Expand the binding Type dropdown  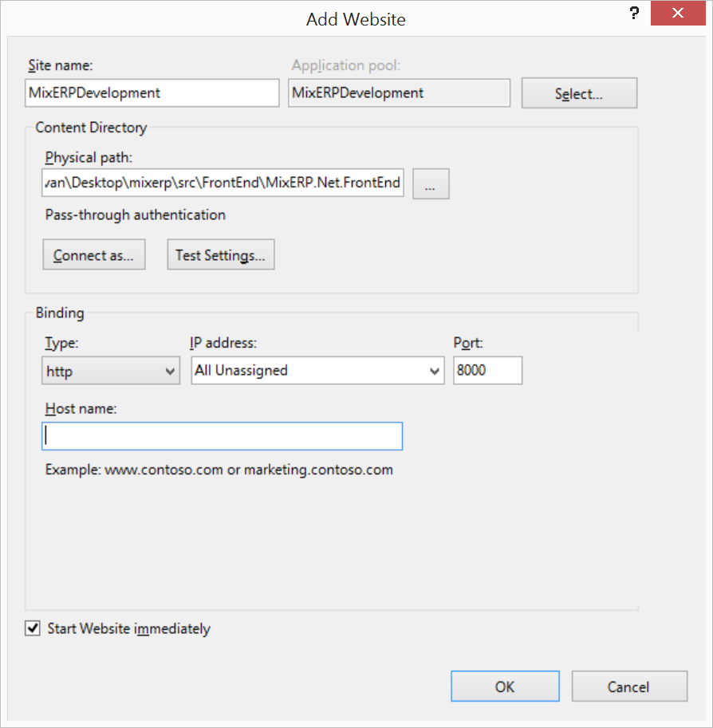coord(111,371)
